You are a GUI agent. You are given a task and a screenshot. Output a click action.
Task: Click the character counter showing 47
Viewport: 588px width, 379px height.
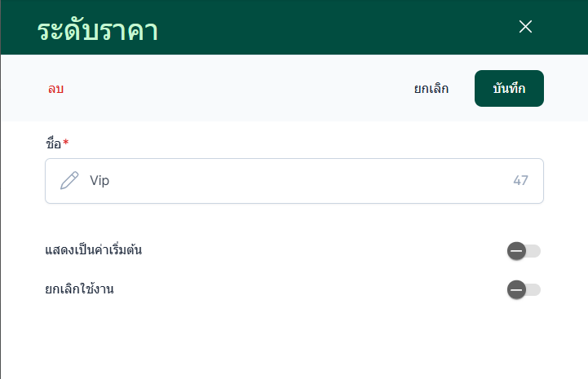pos(520,180)
